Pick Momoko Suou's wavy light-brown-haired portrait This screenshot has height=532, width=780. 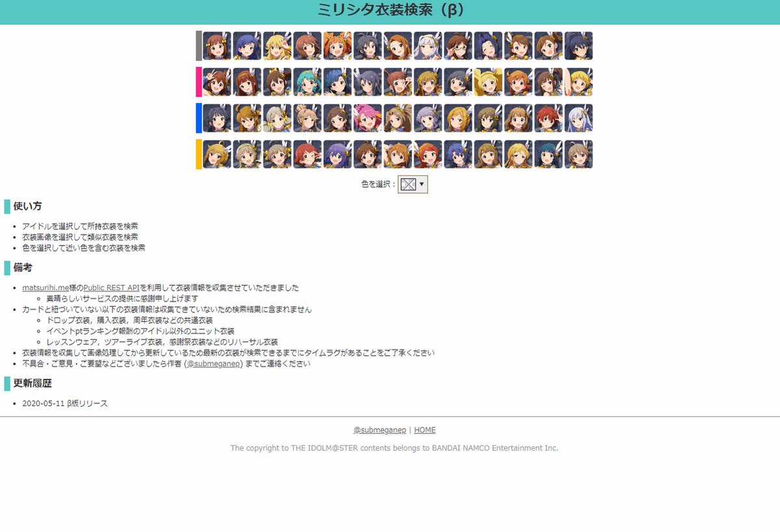[x=518, y=118]
